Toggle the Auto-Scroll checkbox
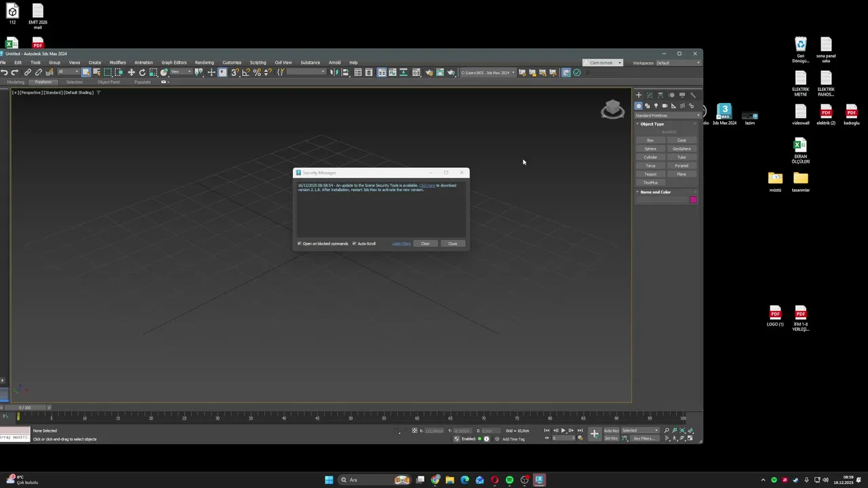The width and height of the screenshot is (868, 488). (x=354, y=243)
